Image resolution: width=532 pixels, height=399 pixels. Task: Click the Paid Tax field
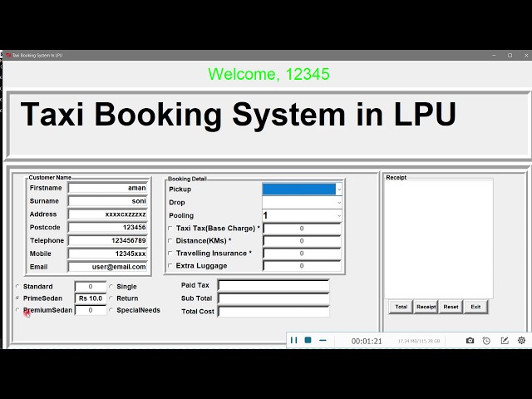[273, 286]
